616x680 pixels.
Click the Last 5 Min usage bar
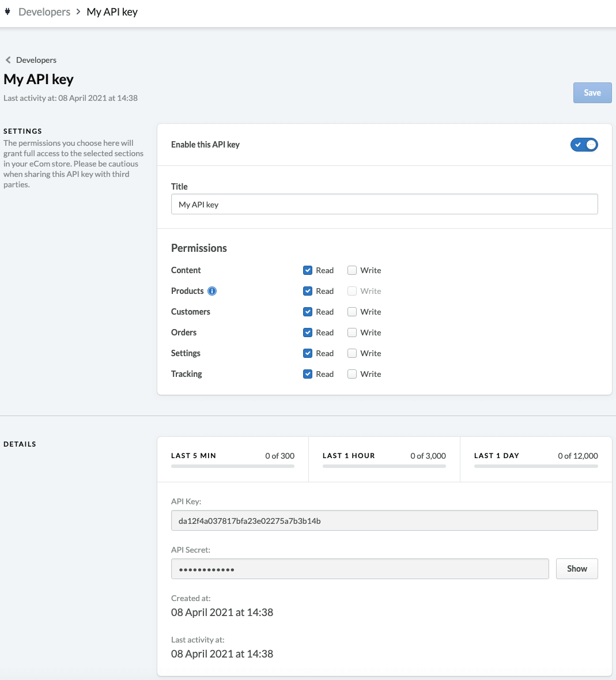click(x=232, y=466)
